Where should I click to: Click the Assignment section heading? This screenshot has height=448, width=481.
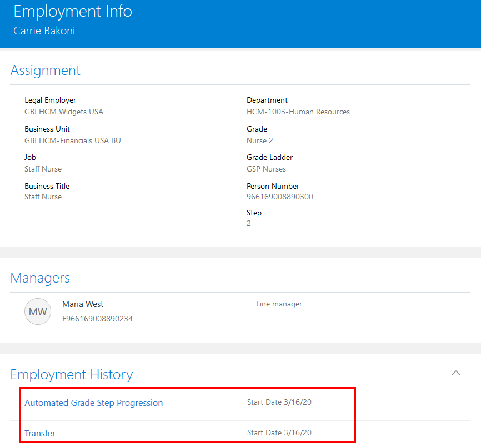coord(46,71)
